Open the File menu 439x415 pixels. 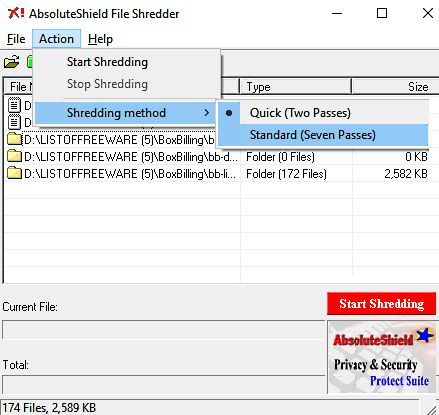point(16,39)
